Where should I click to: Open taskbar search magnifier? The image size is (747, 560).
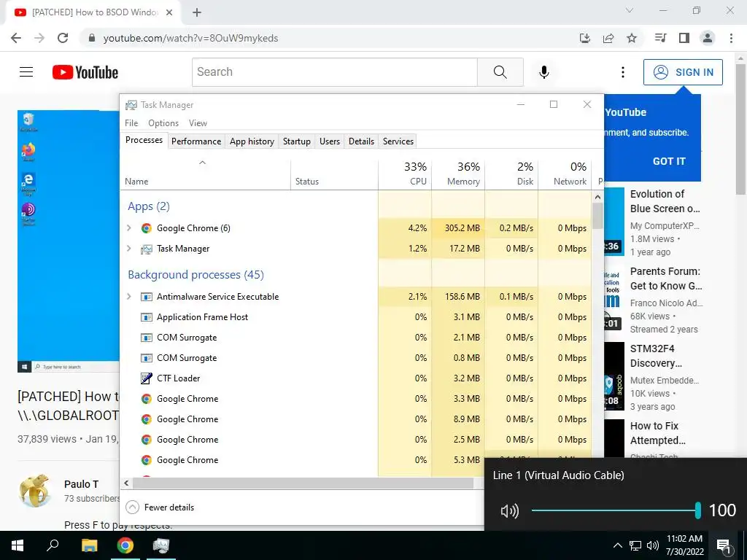pos(53,545)
